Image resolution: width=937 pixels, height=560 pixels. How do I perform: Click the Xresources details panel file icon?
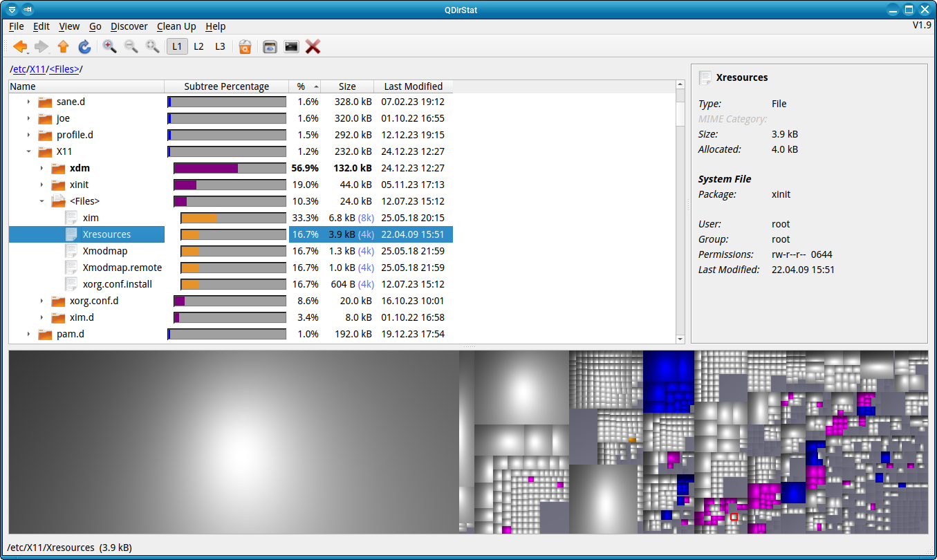click(705, 77)
